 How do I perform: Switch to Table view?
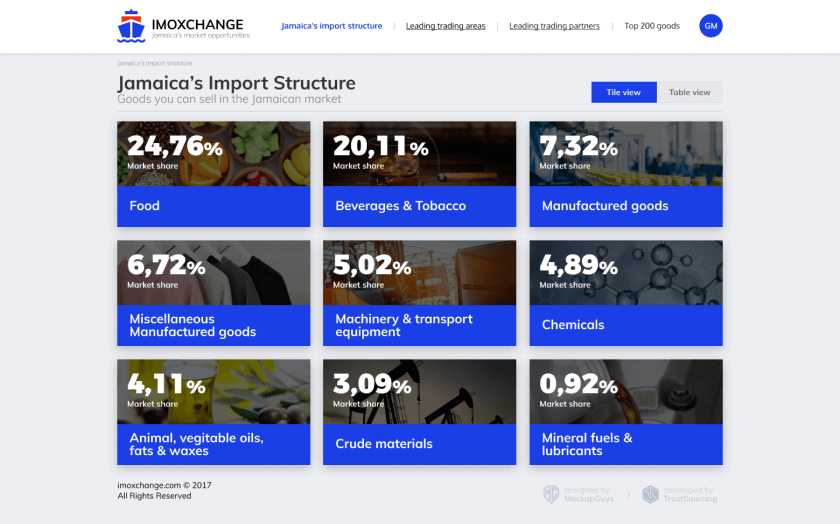point(689,92)
